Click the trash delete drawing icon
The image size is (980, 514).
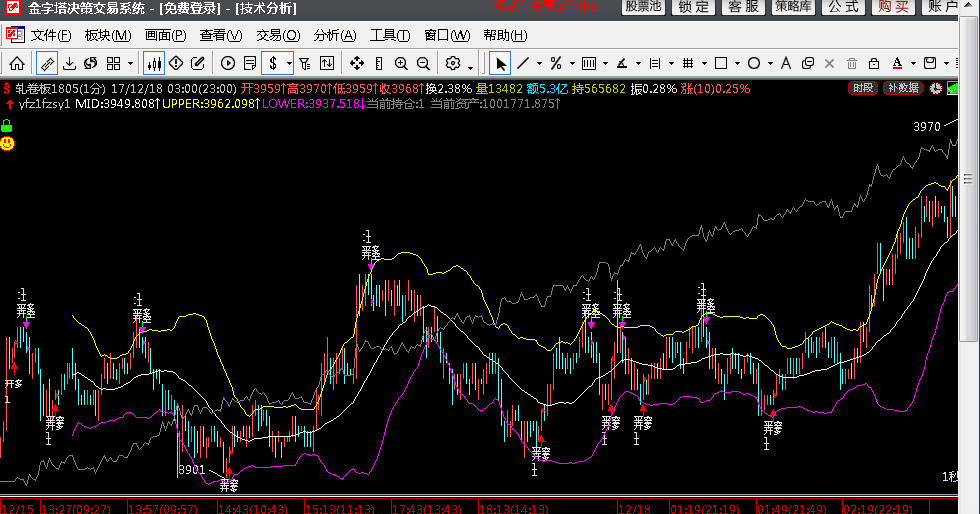(851, 64)
